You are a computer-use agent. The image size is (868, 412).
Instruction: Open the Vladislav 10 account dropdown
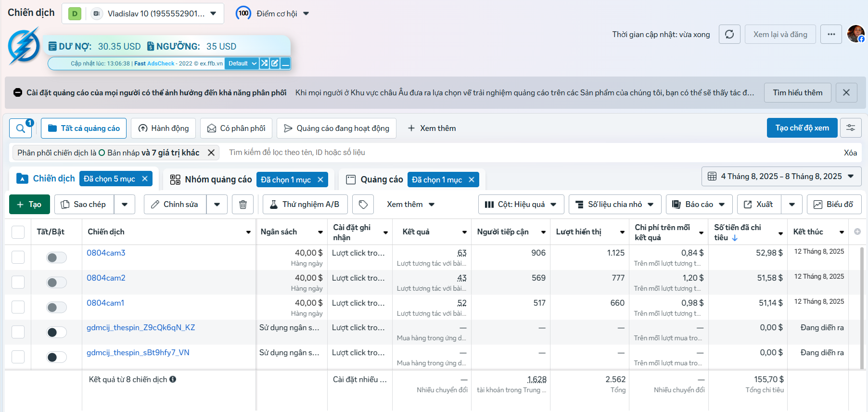point(143,13)
